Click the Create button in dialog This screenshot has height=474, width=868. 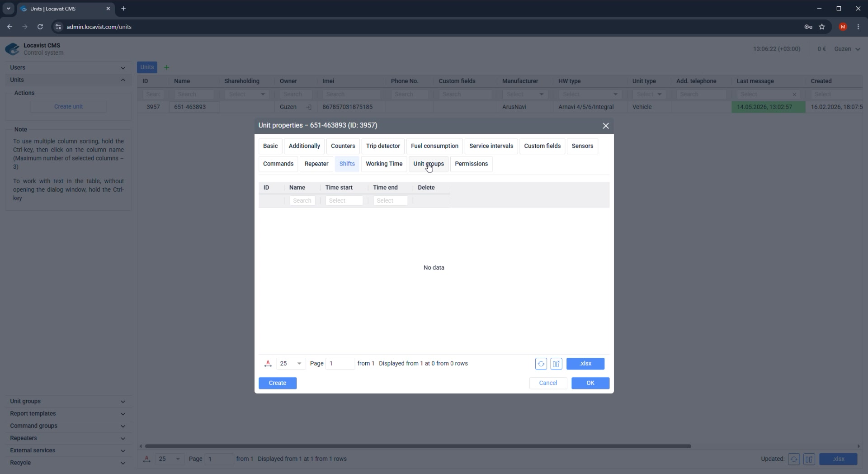278,383
